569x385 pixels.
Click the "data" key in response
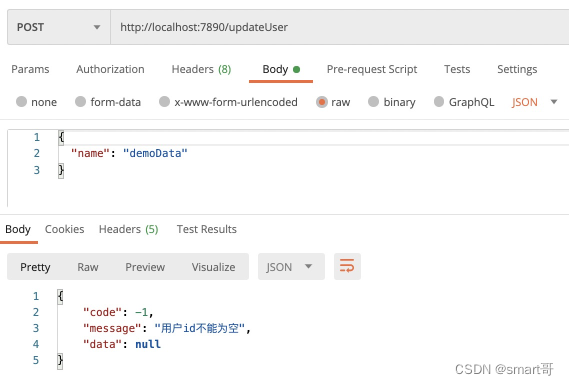103,344
